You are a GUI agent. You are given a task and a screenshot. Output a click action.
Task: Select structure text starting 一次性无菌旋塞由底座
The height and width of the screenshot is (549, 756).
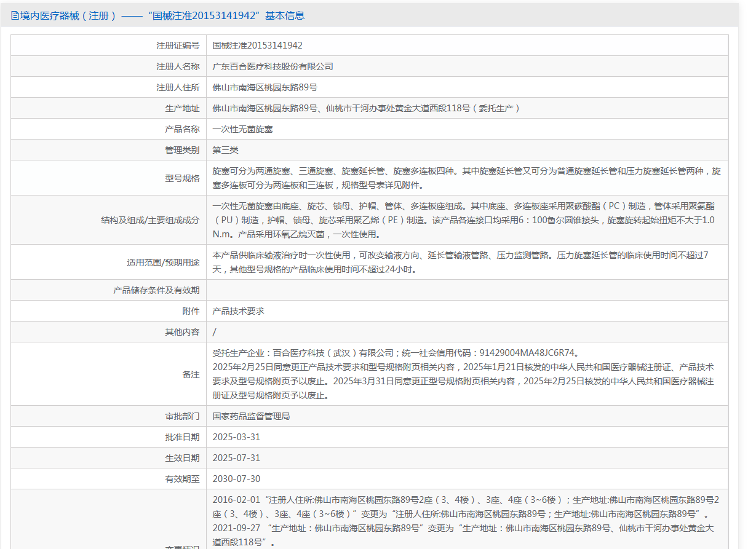[463, 220]
